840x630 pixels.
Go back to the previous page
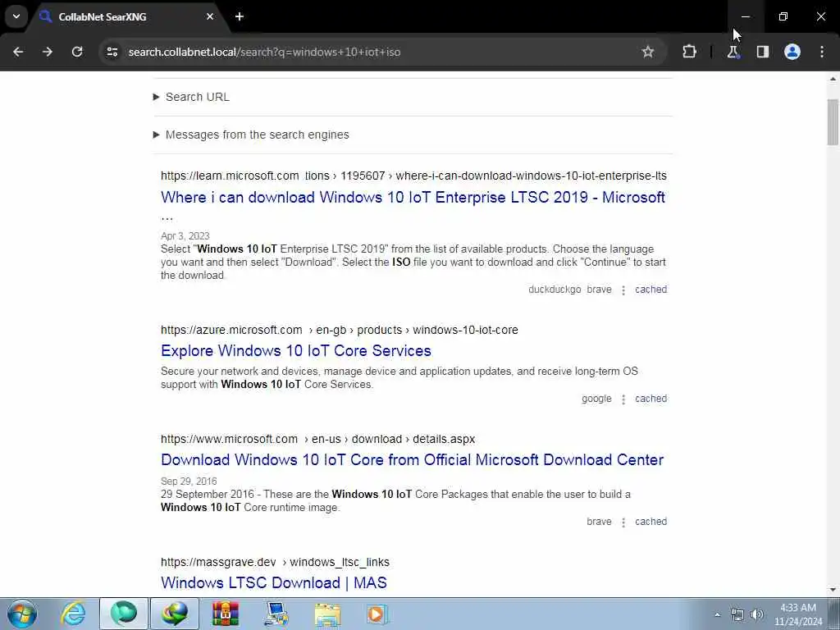tap(18, 52)
